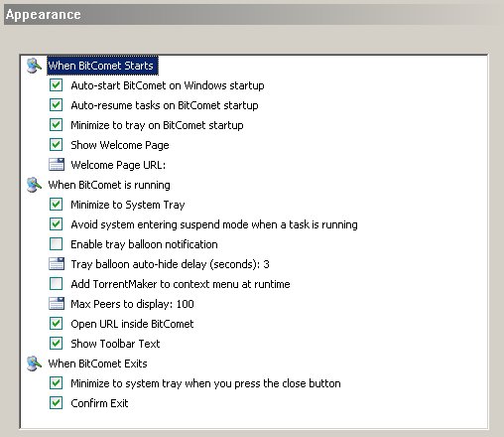Screen dimensions: 504x437
Task: Click the Confirm Exit label
Action: point(99,403)
